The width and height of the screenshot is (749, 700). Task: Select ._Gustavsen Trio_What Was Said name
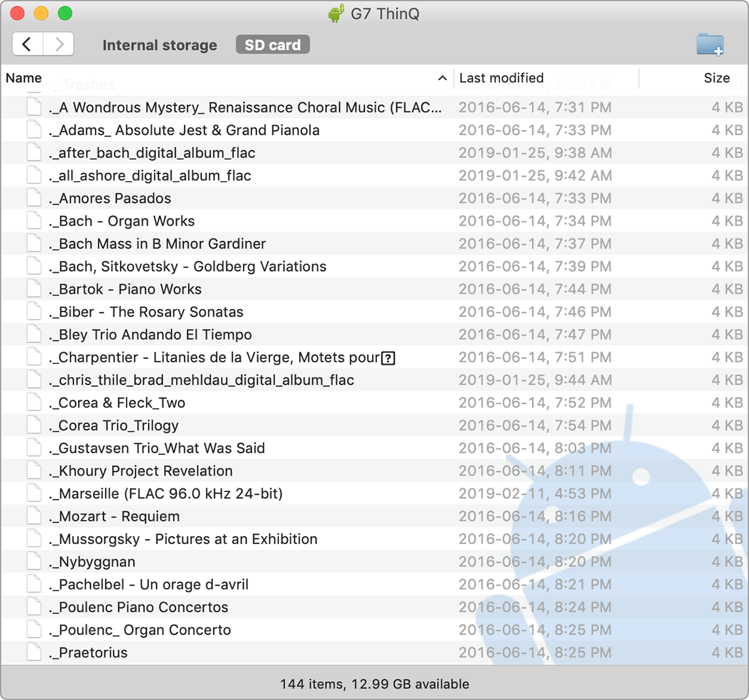pos(157,448)
